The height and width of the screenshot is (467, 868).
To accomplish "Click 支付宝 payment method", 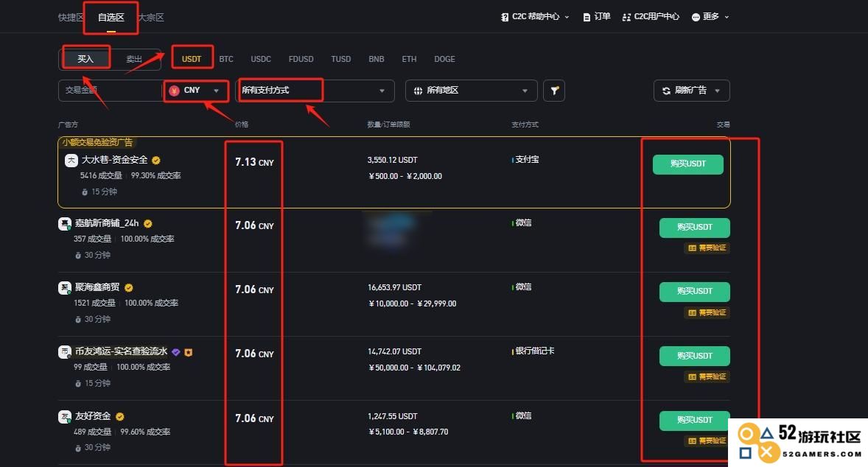I will [527, 159].
